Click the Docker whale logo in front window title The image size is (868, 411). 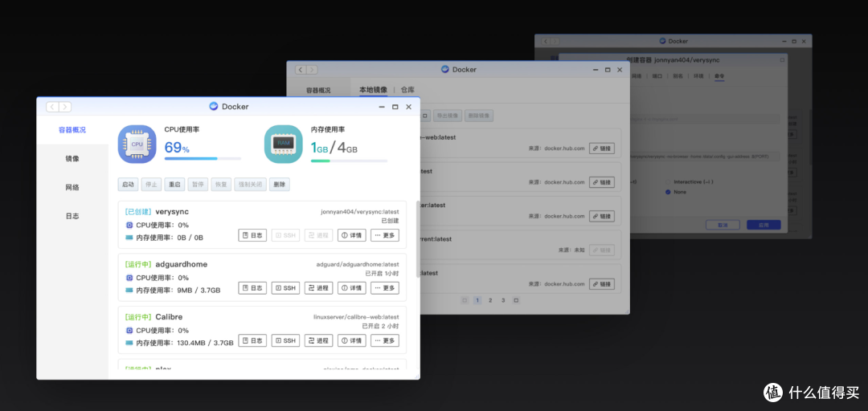click(x=214, y=106)
